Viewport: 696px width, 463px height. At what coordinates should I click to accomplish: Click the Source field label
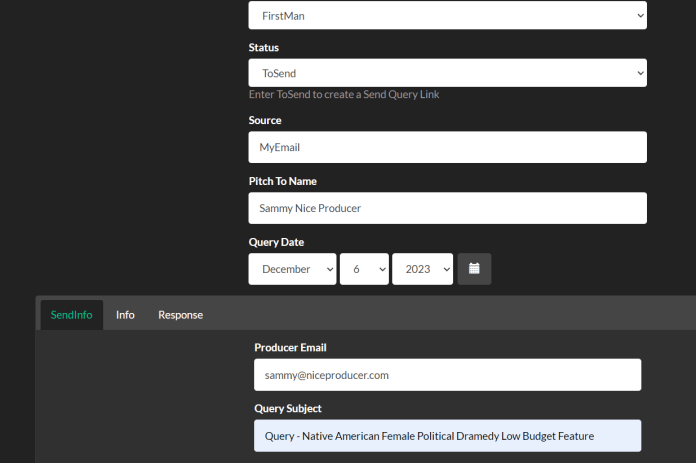tap(265, 120)
